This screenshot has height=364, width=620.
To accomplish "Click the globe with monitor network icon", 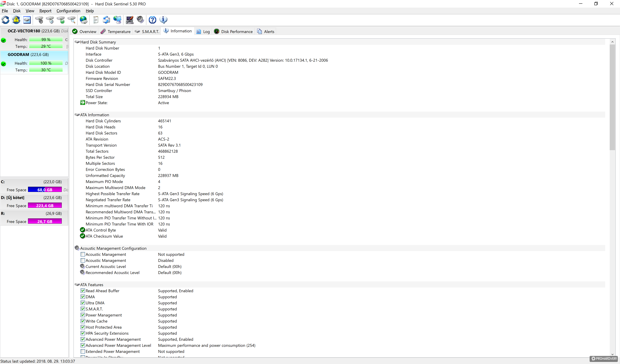I will tap(117, 20).
